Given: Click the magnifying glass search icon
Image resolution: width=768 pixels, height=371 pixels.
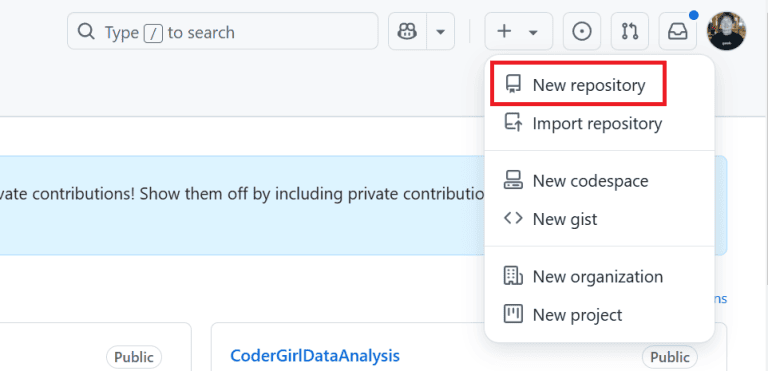Looking at the screenshot, I should coord(86,32).
